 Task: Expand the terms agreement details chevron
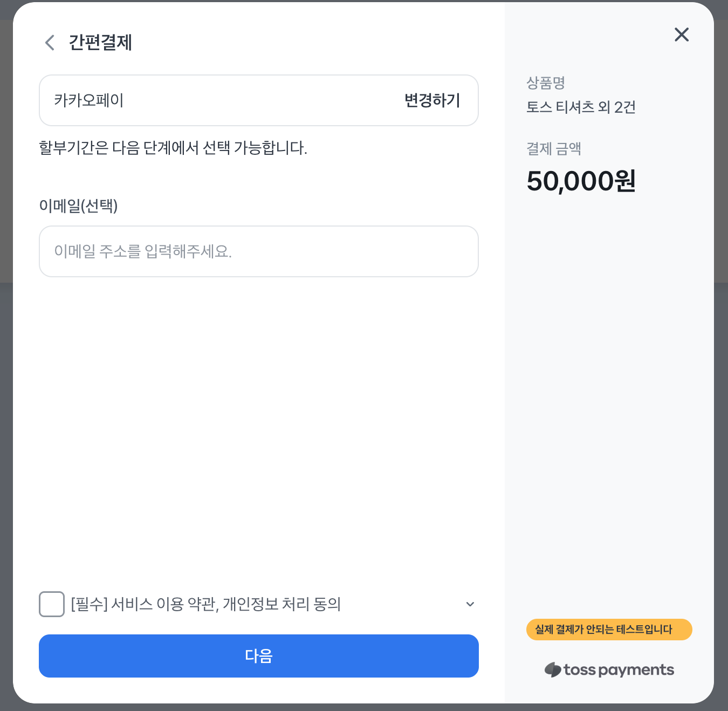click(x=470, y=604)
